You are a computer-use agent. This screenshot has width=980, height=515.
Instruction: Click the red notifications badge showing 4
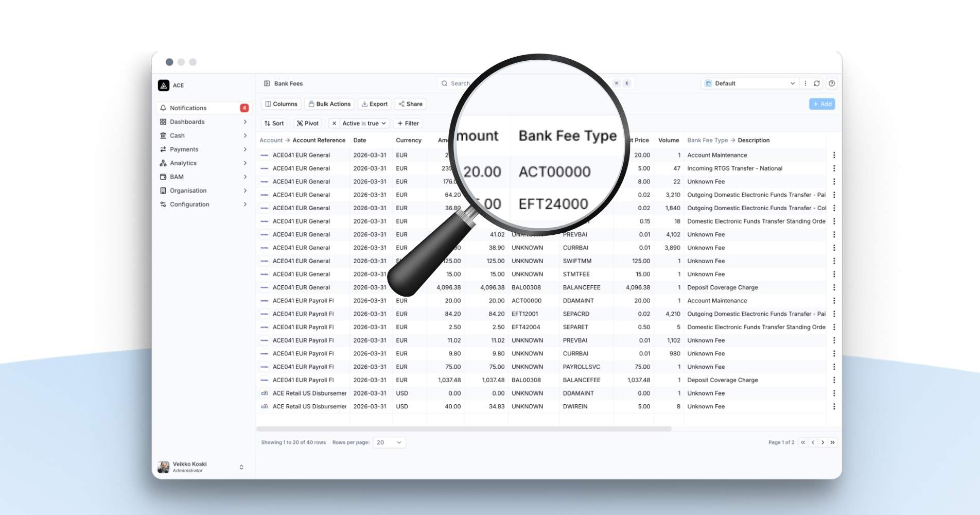(x=244, y=108)
